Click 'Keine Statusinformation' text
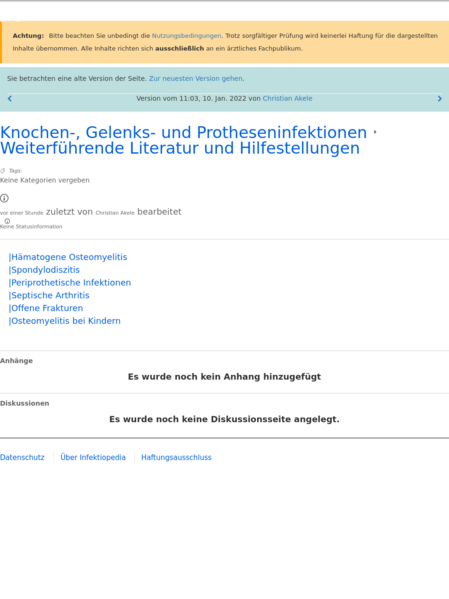Viewport: 449px width, 599px height. coord(31,227)
